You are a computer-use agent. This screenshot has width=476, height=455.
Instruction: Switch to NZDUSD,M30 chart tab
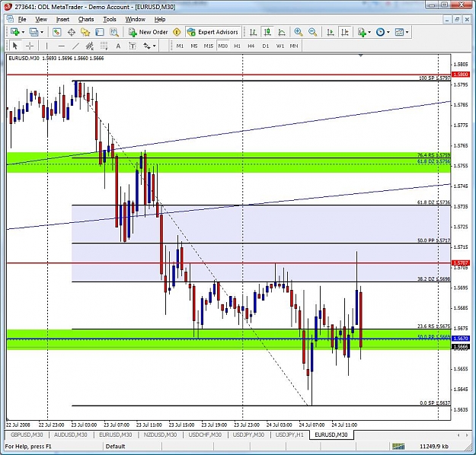160,434
